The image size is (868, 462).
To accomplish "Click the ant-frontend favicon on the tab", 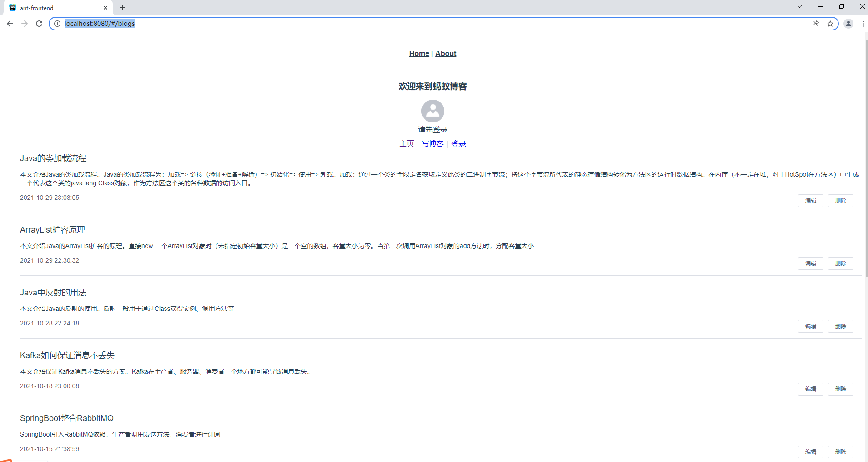I will pyautogui.click(x=13, y=8).
